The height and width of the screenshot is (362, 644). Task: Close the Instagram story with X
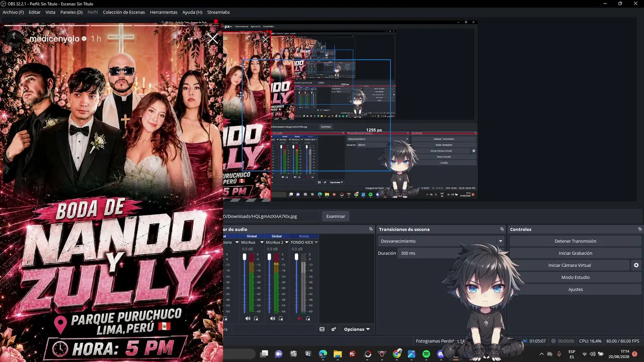(x=213, y=39)
